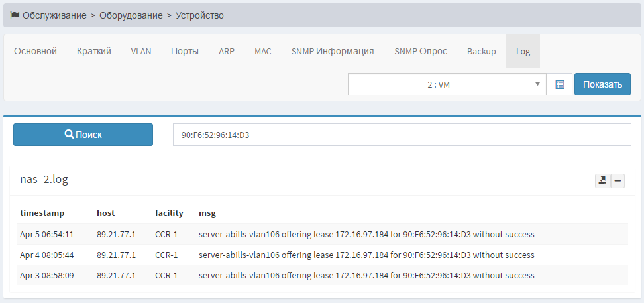Open the Backup tab
This screenshot has width=644, height=303.
coord(482,51)
